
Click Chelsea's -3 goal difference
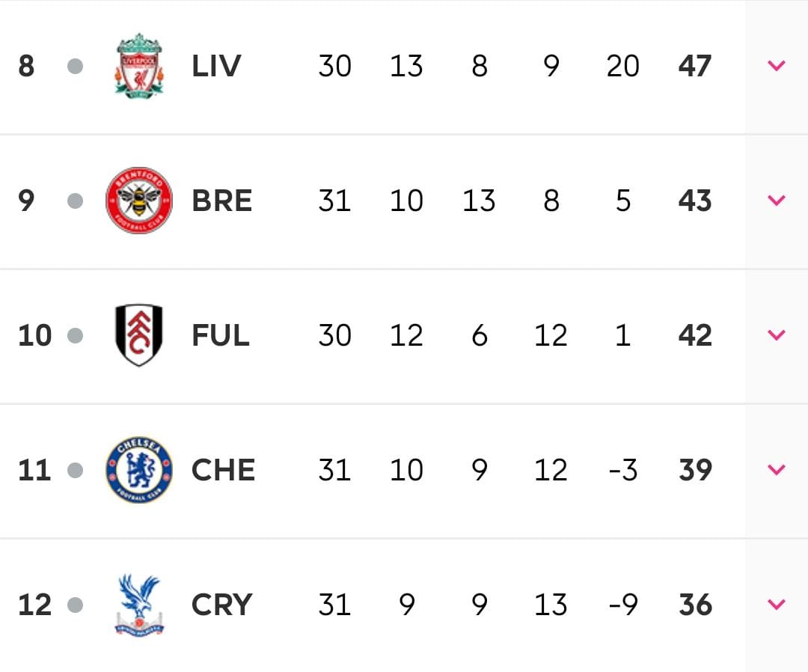point(623,470)
